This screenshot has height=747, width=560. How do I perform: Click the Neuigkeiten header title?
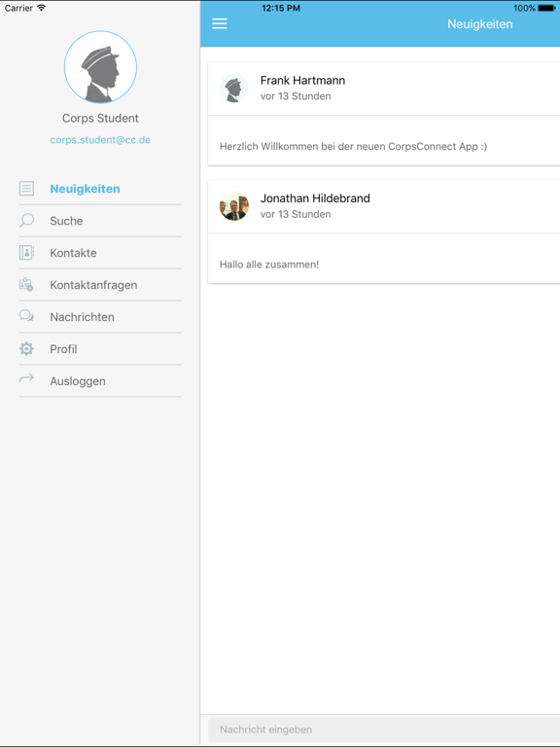pyautogui.click(x=480, y=23)
